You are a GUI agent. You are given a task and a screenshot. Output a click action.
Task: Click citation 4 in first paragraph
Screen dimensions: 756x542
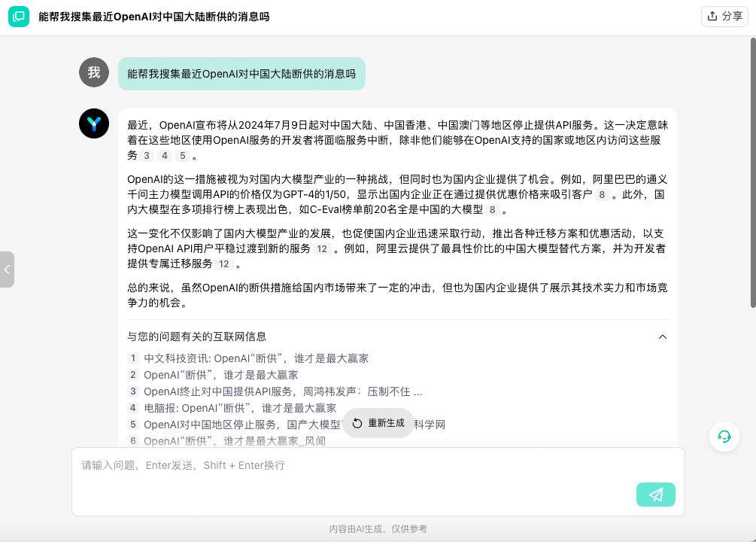[165, 155]
